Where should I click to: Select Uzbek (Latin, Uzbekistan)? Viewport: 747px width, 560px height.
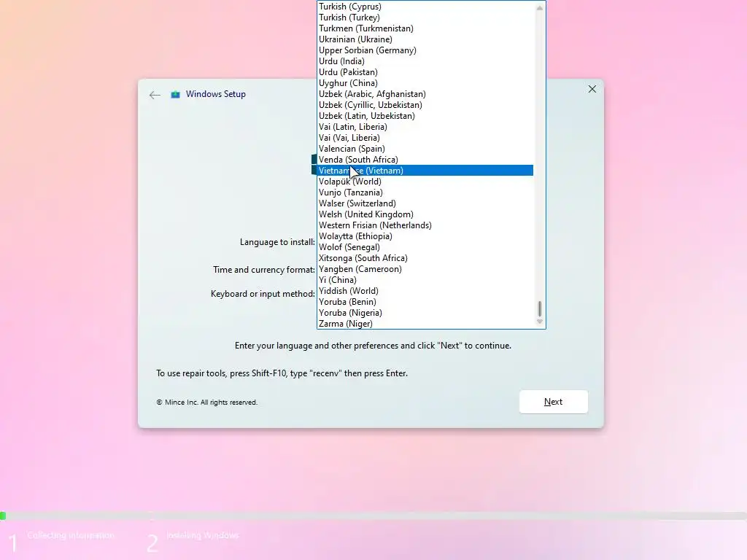point(425,116)
